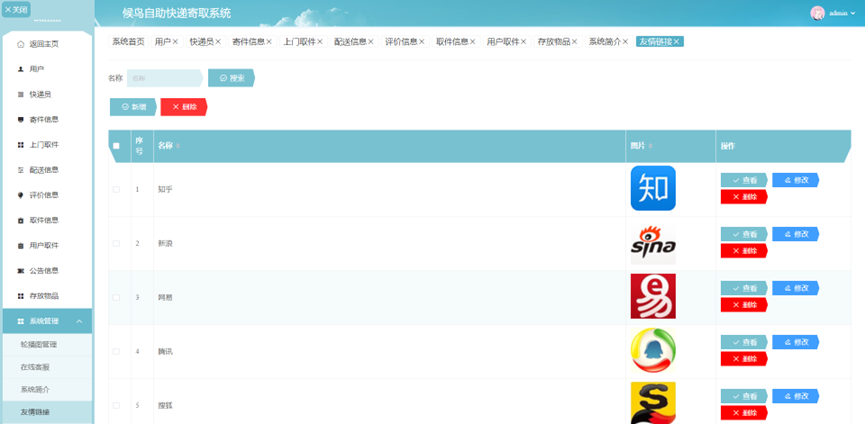The width and height of the screenshot is (865, 424).
Task: Click the grid icon beside 上门取件 in sidebar
Action: click(20, 145)
